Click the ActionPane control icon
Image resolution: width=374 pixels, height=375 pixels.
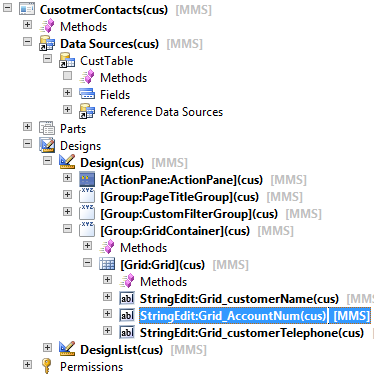(x=87, y=179)
